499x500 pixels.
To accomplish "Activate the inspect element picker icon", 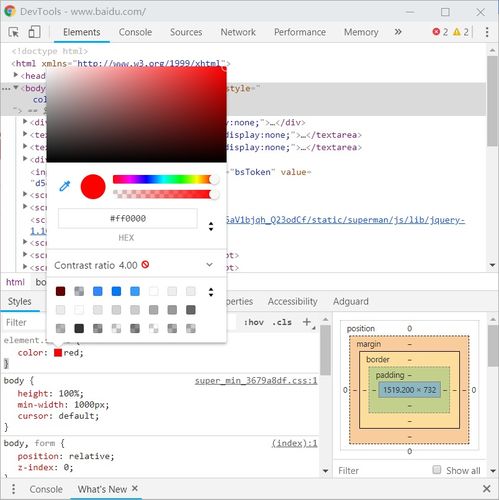I will pyautogui.click(x=14, y=32).
